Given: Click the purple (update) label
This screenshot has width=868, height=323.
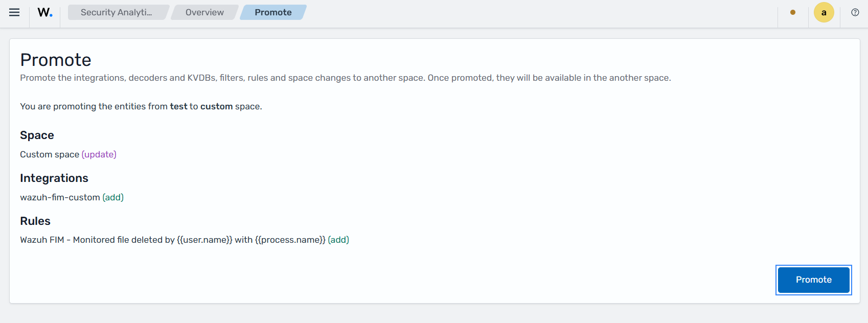Looking at the screenshot, I should [x=99, y=154].
